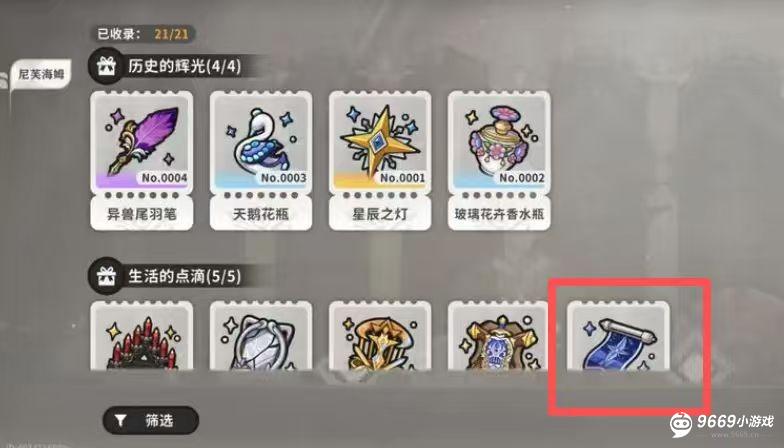
Task: Collapse the 历史的辉光(4/4) category header
Action: point(172,66)
